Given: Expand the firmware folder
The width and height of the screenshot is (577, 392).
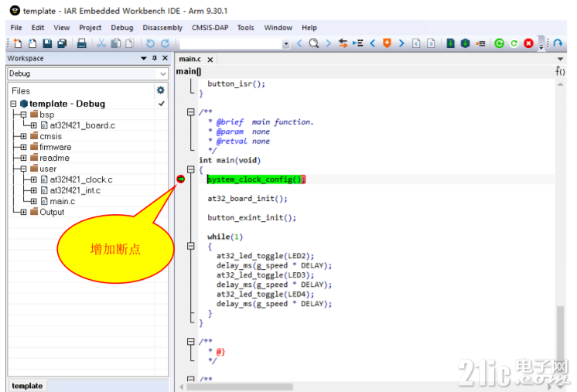Looking at the screenshot, I should click(23, 147).
